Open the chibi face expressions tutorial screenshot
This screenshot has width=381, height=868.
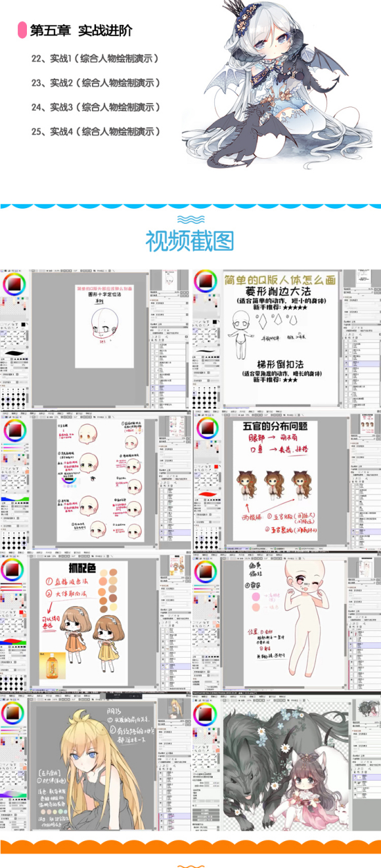[95, 481]
